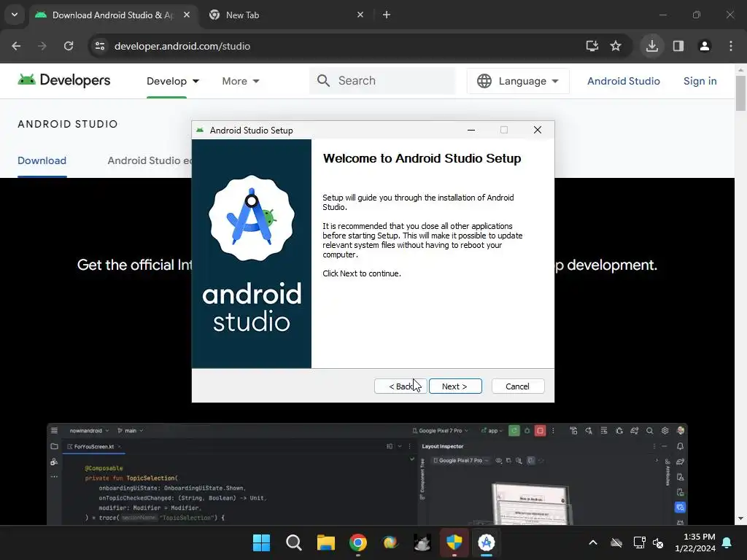
Task: Click the dark cat-like taskbar app icon
Action: coord(422,542)
